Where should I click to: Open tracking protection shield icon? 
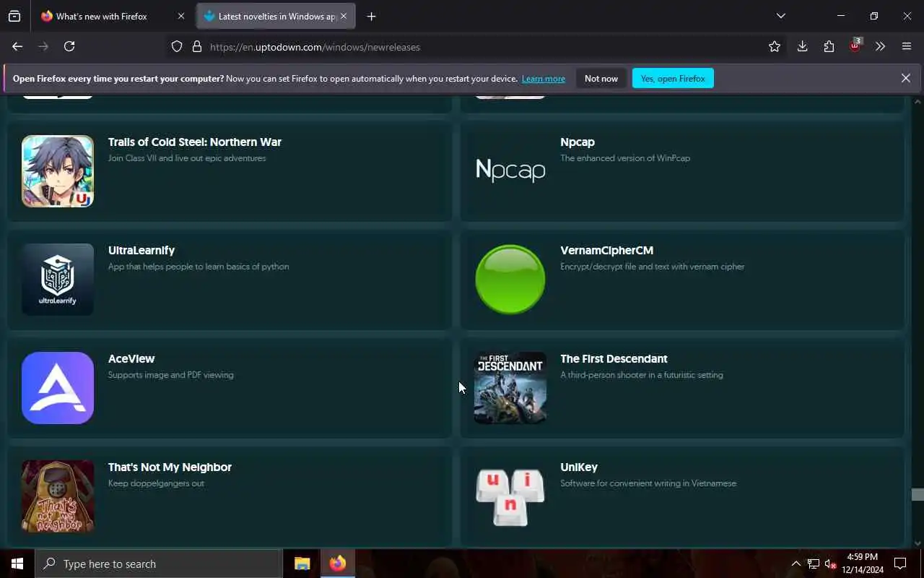(177, 47)
